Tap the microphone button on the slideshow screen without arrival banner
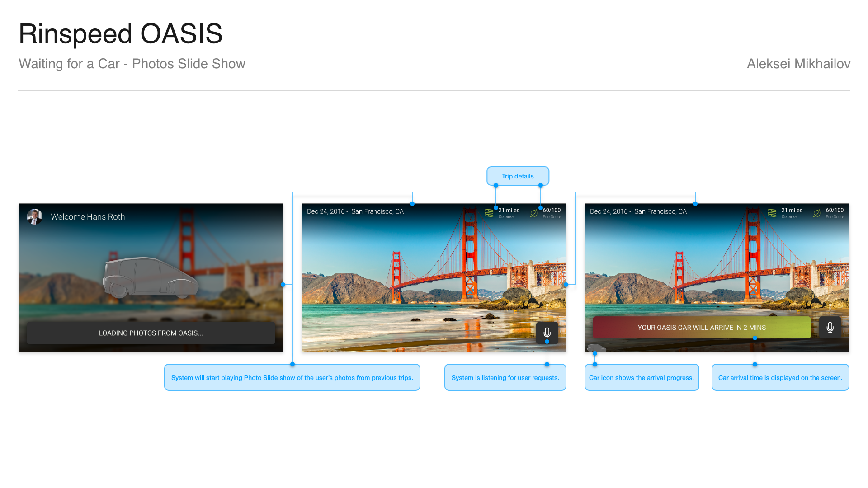 point(547,333)
